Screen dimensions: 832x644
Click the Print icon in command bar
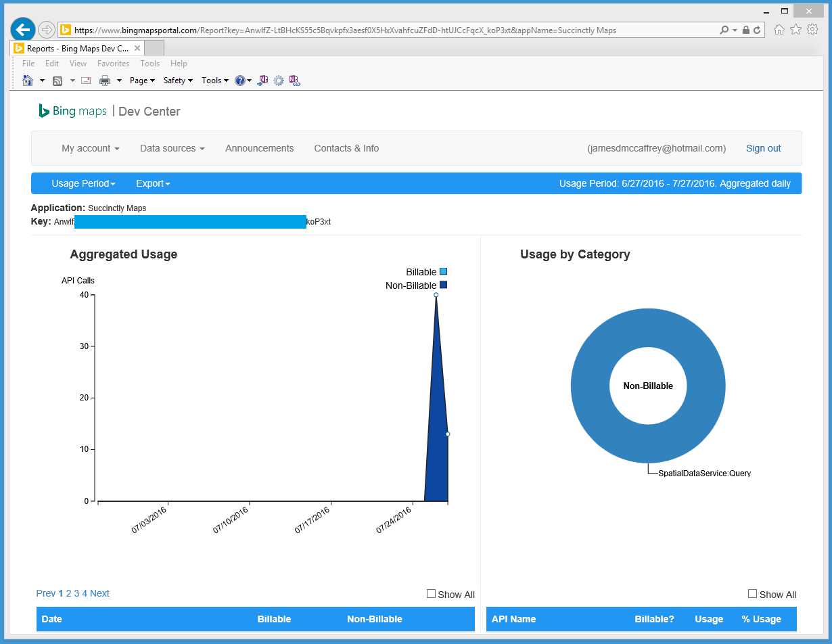coord(105,80)
